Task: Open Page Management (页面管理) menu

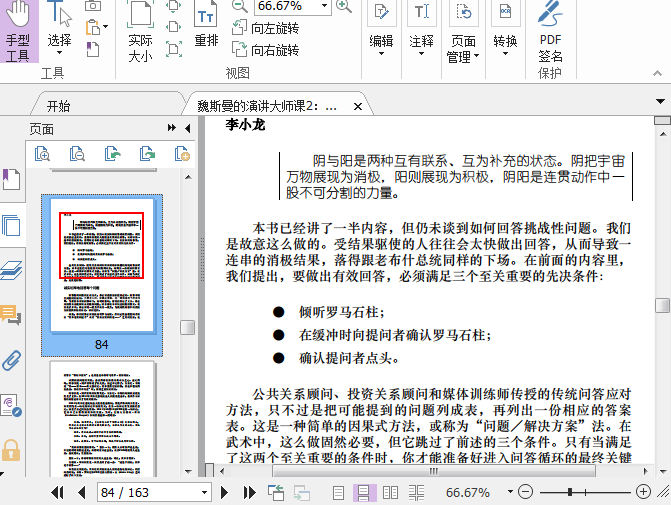Action: [463, 32]
